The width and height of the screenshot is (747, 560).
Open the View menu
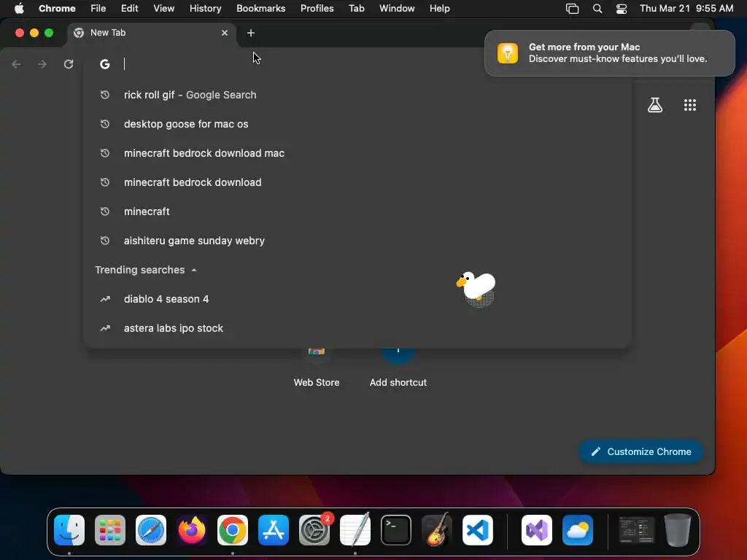coord(164,9)
